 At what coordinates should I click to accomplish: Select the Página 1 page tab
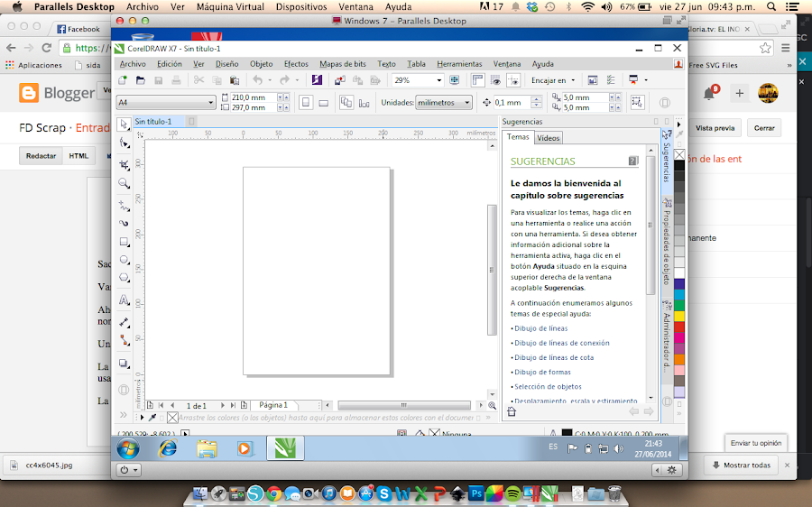pos(272,405)
